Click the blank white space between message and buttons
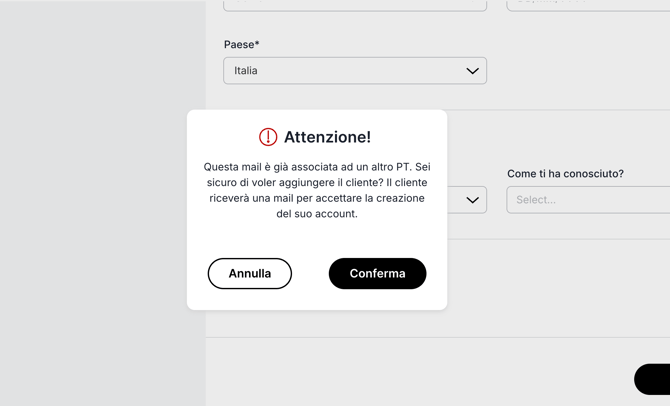670x406 pixels. click(317, 239)
